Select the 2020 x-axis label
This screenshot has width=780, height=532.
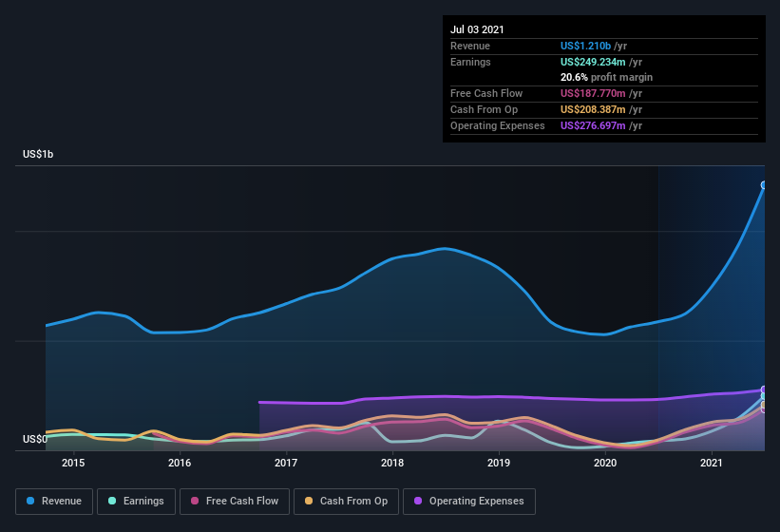(x=605, y=463)
